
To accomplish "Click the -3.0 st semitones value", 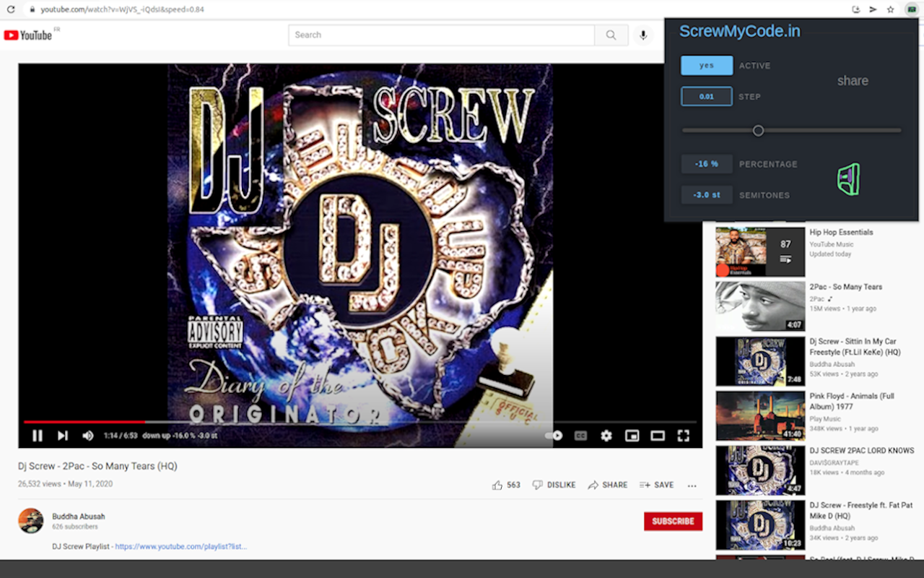I will click(x=707, y=195).
